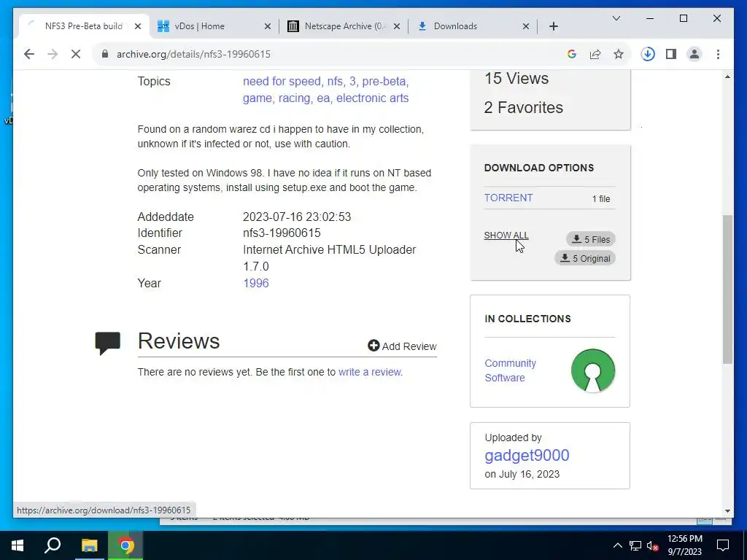Open taskbar search magnifier
This screenshot has width=747, height=560.
53,545
